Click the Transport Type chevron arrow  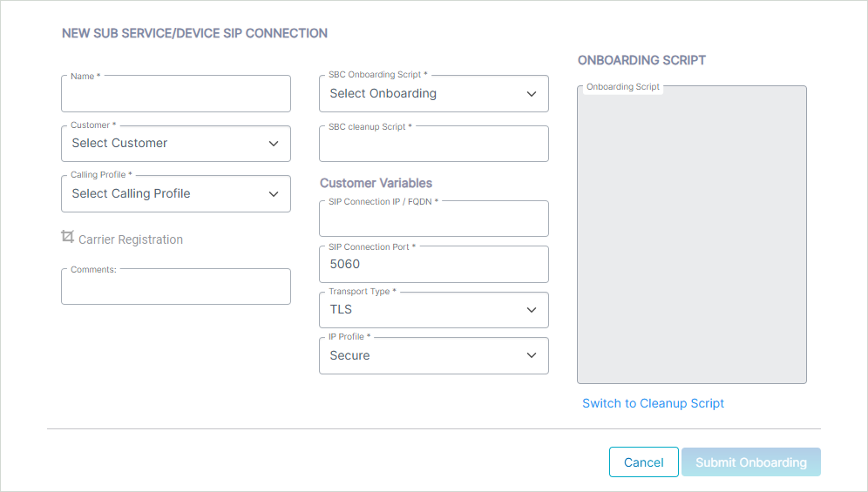click(532, 310)
